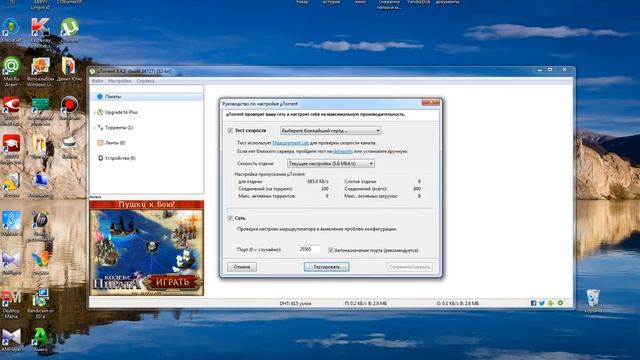
Task: Open the MediaGet desktop shortcut
Action: pos(11,28)
